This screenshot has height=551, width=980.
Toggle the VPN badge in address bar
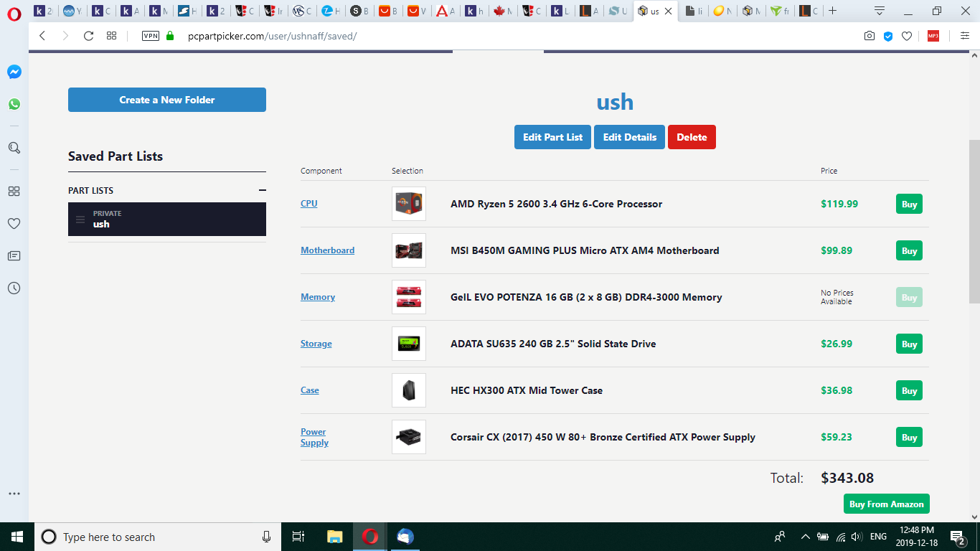pos(151,36)
